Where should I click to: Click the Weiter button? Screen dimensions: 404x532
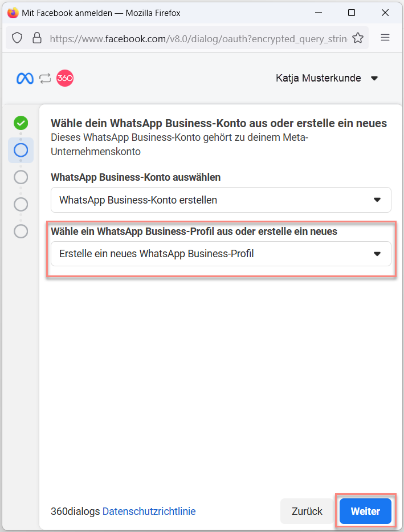click(365, 511)
